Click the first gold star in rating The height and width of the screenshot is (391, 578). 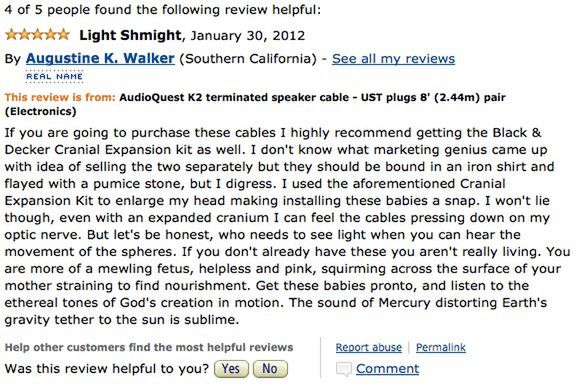[x=12, y=35]
